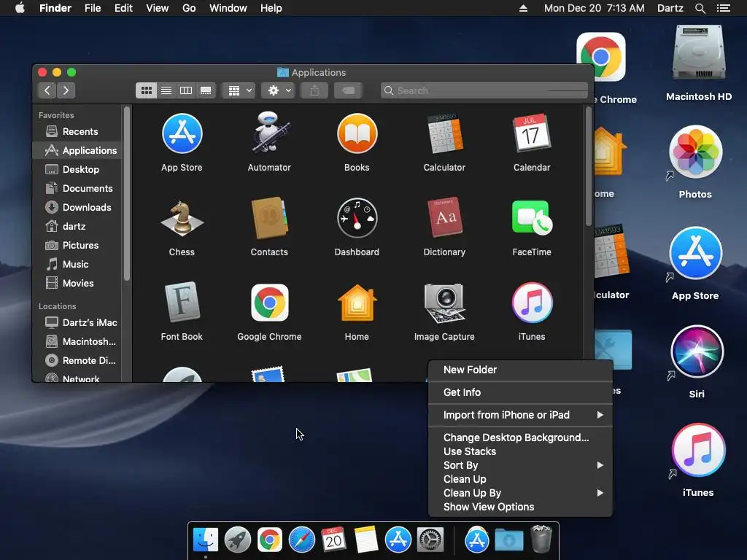Screen dimensions: 747x560
Task: Choose Use Stacks from context menu
Action: click(520, 451)
